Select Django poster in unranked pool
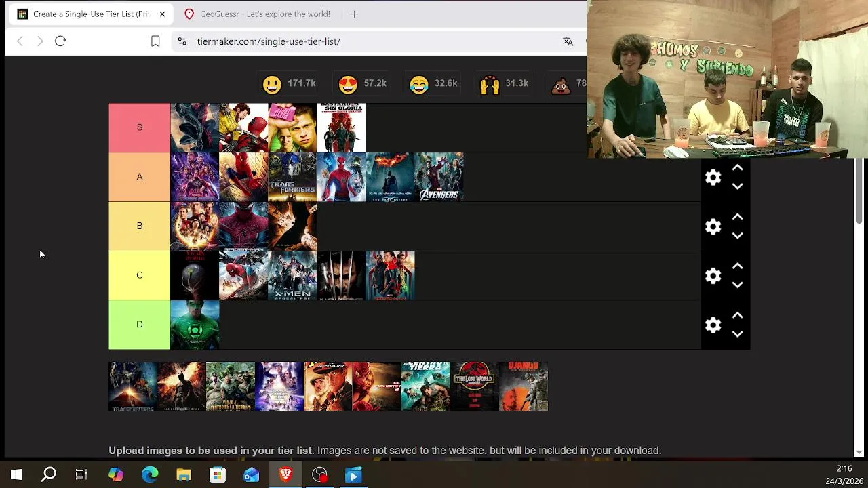This screenshot has width=868, height=488. pyautogui.click(x=524, y=386)
